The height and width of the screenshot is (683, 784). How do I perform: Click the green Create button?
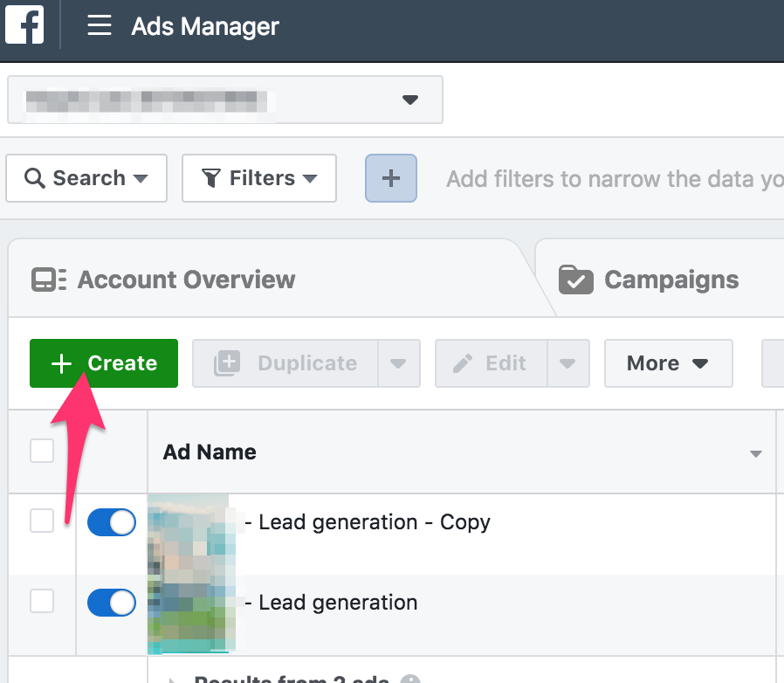click(104, 363)
